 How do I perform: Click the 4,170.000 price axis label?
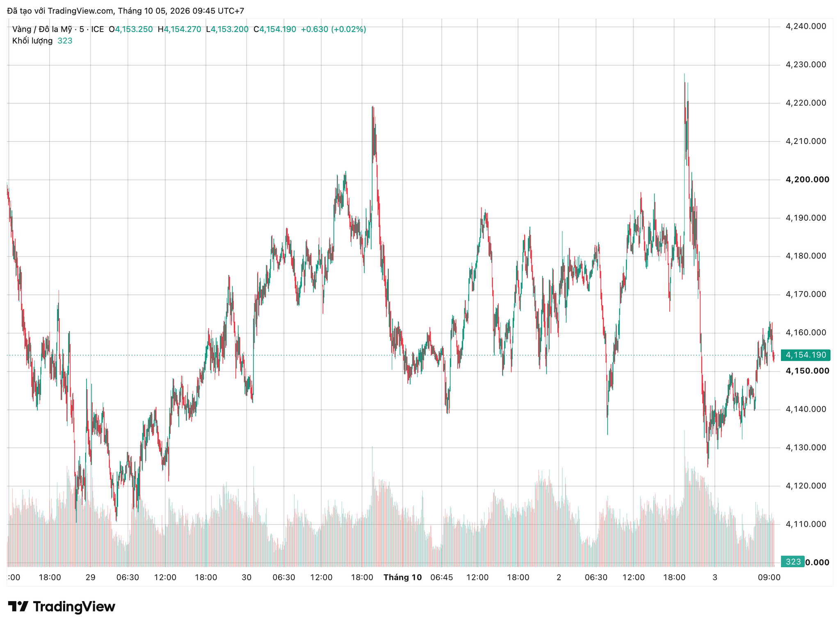pos(806,294)
